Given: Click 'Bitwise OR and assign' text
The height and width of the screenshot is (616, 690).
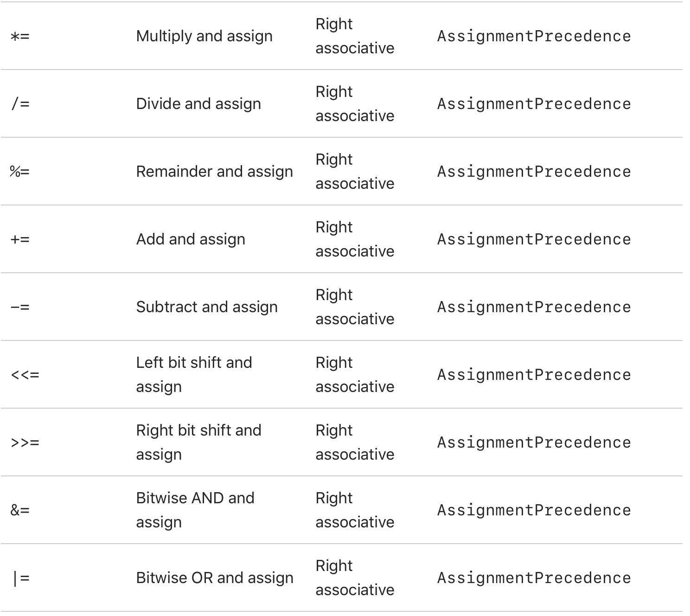Looking at the screenshot, I should (215, 578).
